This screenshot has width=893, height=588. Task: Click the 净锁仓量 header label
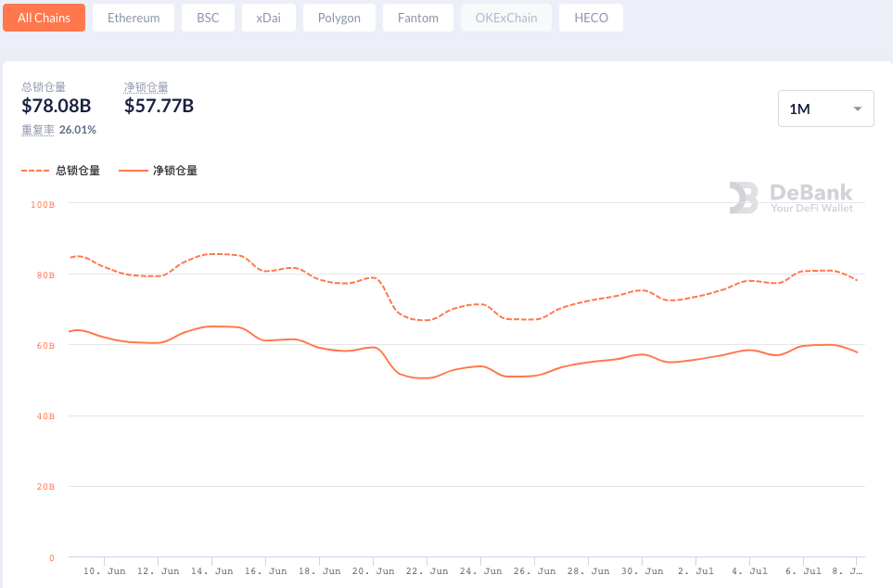[x=147, y=87]
